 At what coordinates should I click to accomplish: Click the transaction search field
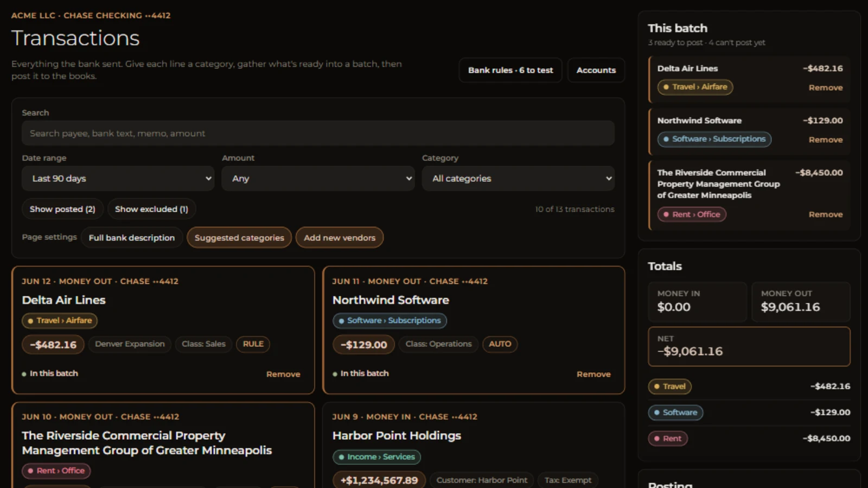click(x=318, y=133)
